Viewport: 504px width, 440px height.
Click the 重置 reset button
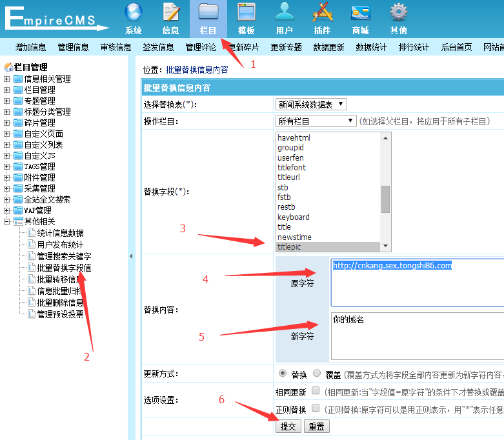[317, 426]
